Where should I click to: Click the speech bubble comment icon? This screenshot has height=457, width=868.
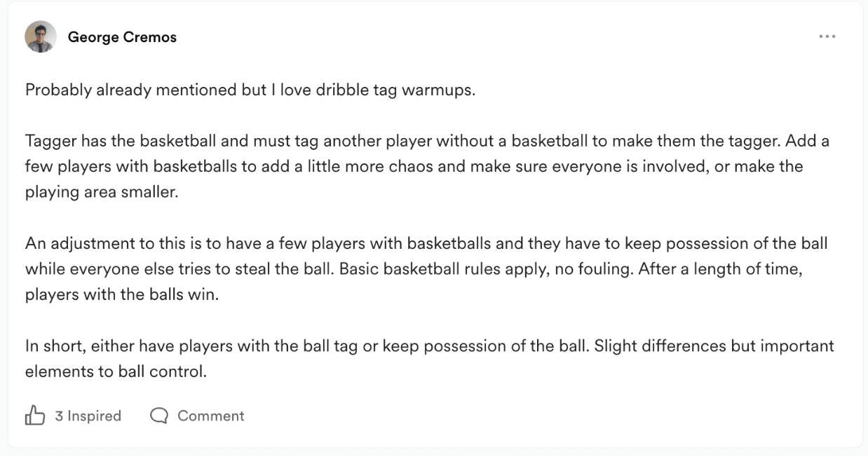tap(159, 416)
